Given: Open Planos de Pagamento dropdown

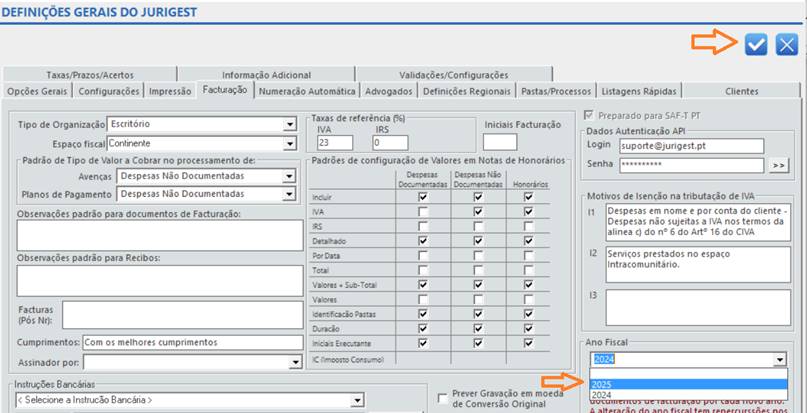Looking at the screenshot, I should coord(290,194).
